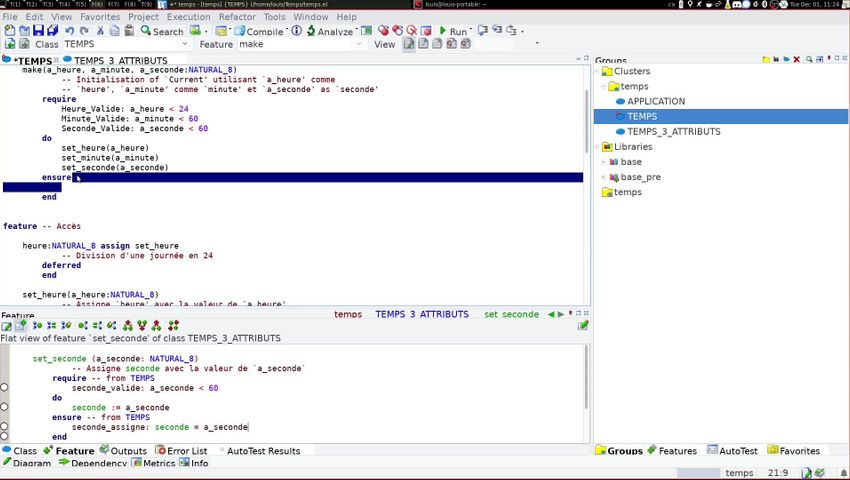Cut selection with the scissors icon
Viewport: 850px width, 480px height.
point(100,31)
